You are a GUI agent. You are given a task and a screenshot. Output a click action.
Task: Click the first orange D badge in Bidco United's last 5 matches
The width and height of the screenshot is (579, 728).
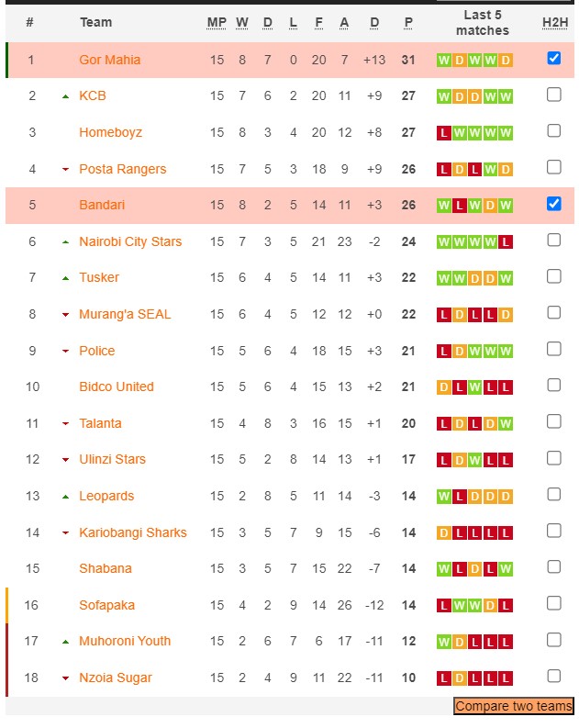pyautogui.click(x=444, y=387)
